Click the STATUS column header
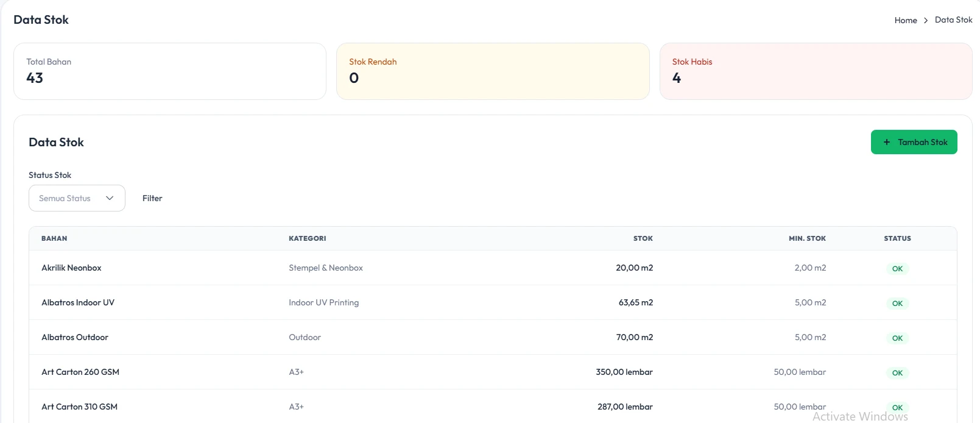The width and height of the screenshot is (980, 423). (897, 238)
